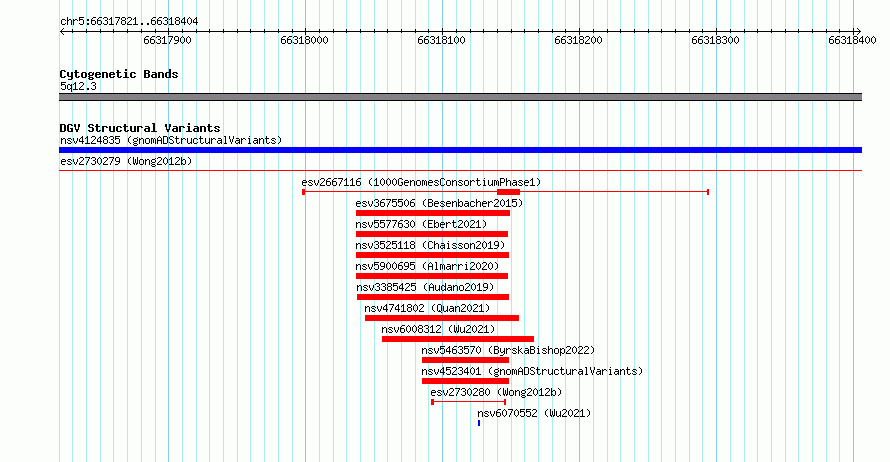Click the thick red segment of esv2667116
The height and width of the screenshot is (462, 890).
pos(509,192)
